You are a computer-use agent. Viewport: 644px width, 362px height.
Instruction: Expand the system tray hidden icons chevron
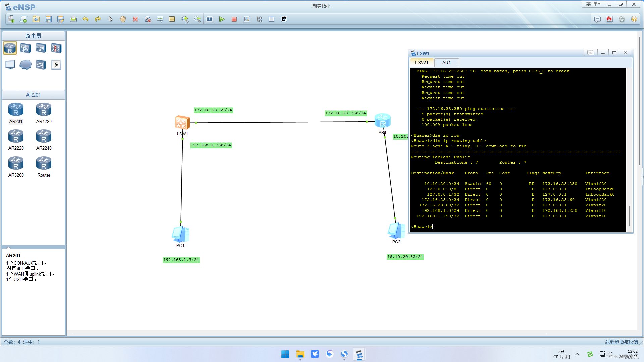[577, 354]
